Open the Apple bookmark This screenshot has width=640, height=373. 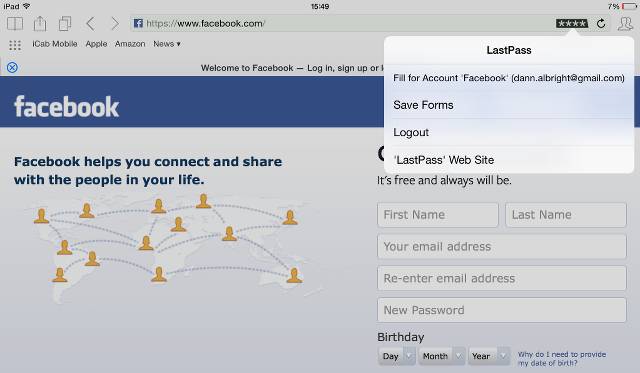tap(96, 44)
